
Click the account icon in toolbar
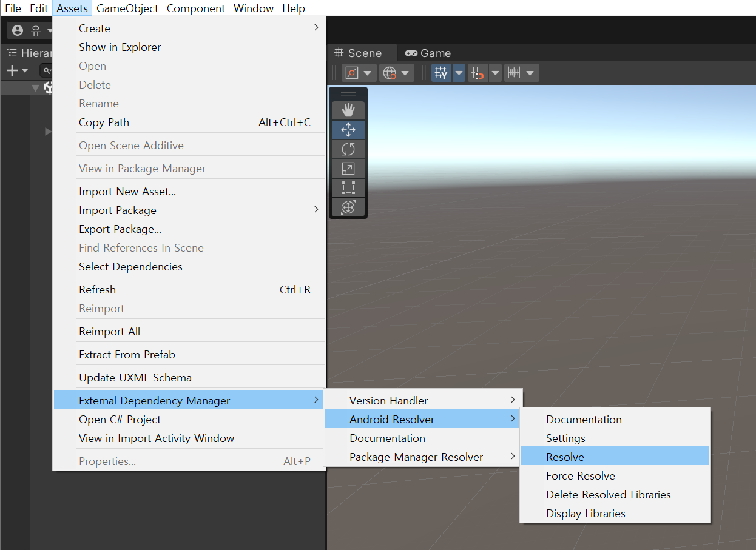pyautogui.click(x=18, y=30)
